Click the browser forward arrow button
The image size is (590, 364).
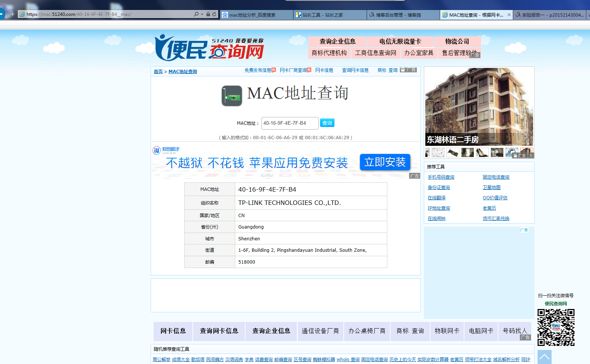coord(11,14)
